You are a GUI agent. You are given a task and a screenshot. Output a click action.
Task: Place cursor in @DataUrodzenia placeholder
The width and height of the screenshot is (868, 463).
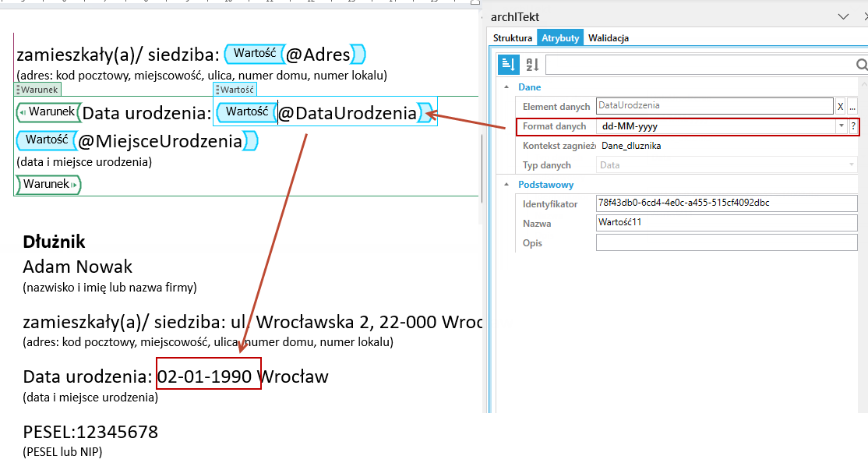point(348,113)
